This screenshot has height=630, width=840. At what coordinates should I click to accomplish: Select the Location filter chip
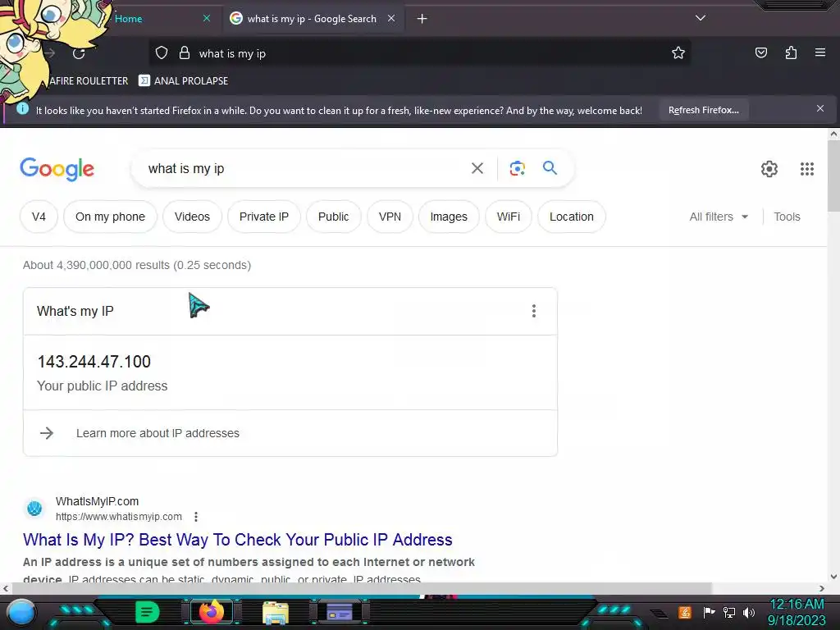point(572,217)
